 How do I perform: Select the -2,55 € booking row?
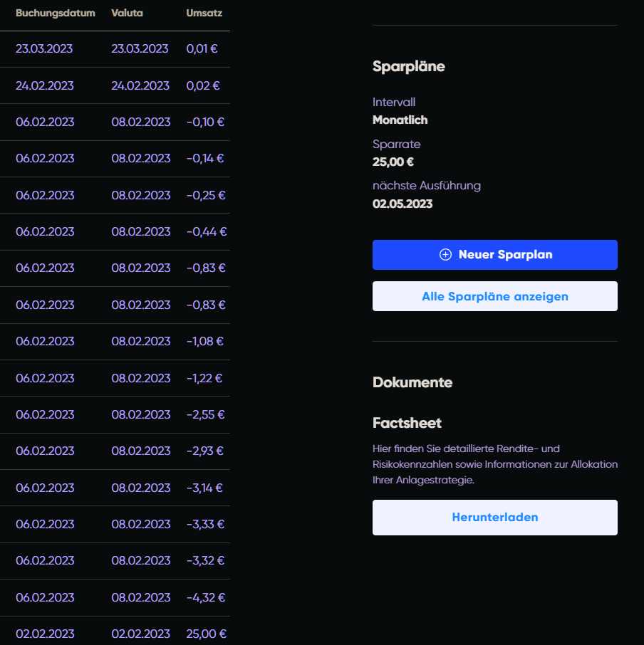click(115, 414)
